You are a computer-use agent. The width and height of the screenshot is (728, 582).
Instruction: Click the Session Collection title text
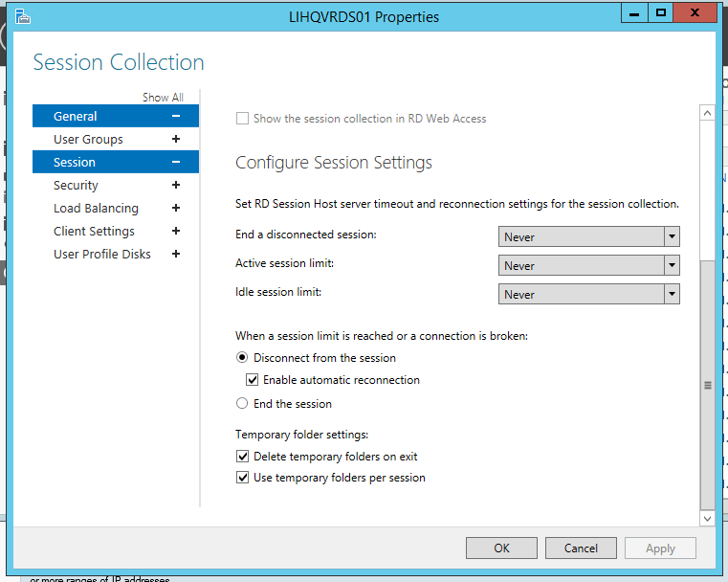pyautogui.click(x=119, y=62)
